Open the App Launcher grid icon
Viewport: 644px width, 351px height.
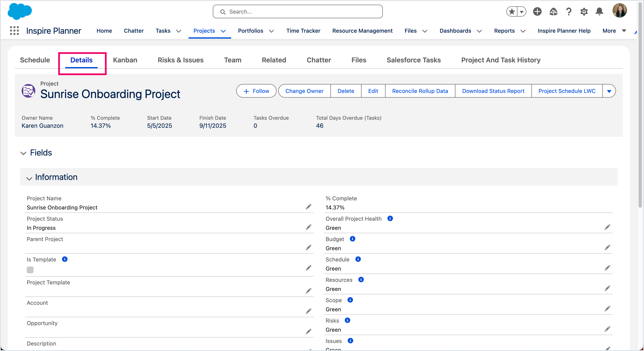[14, 31]
